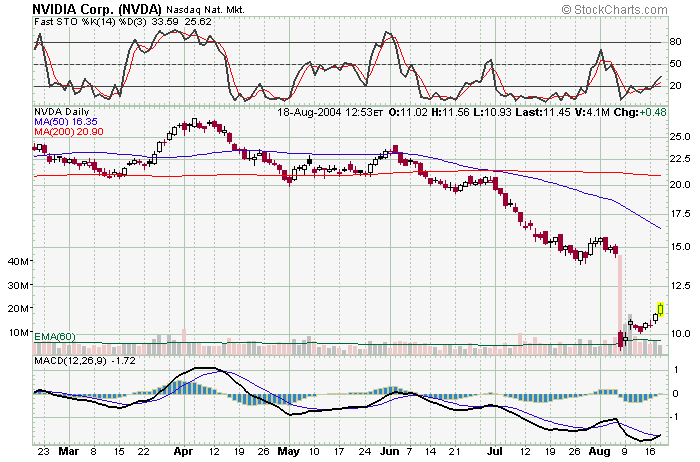Click the Jun month label on the date axis
The width and height of the screenshot is (700, 462).
point(389,451)
